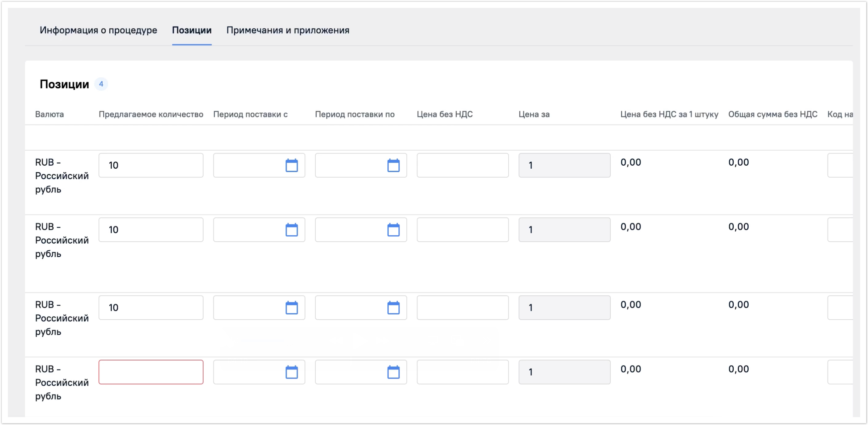Open fourth row delivery start calendar icon
The width and height of the screenshot is (868, 425).
(x=291, y=372)
